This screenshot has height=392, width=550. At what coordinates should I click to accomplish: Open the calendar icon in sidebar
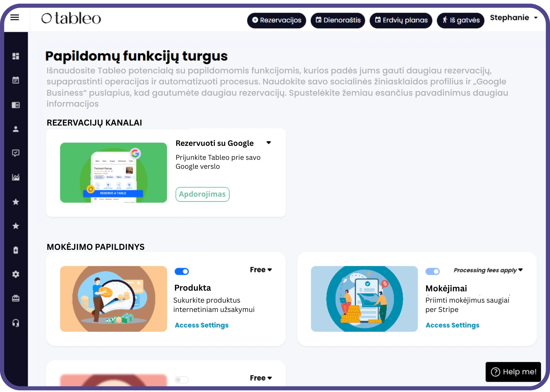(16, 80)
